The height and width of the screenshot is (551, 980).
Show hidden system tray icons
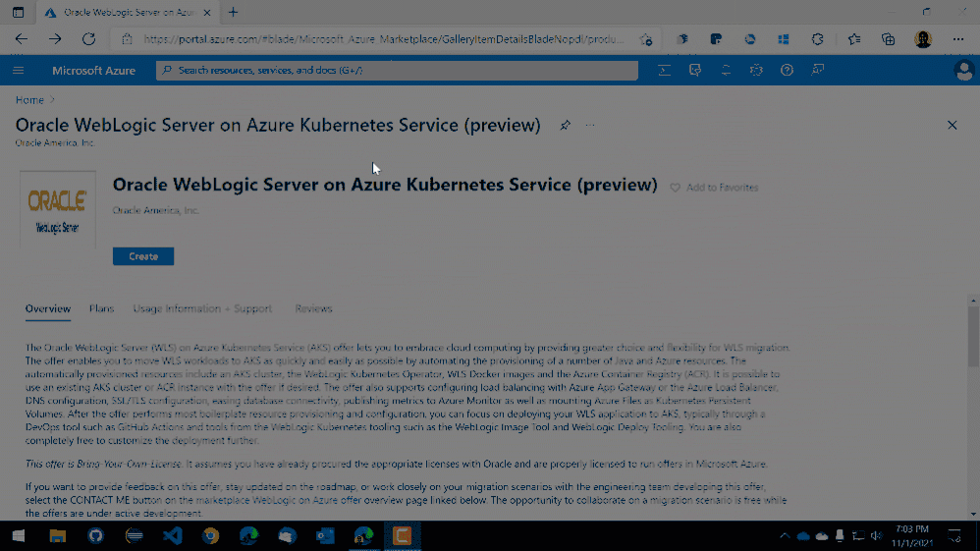pyautogui.click(x=785, y=536)
